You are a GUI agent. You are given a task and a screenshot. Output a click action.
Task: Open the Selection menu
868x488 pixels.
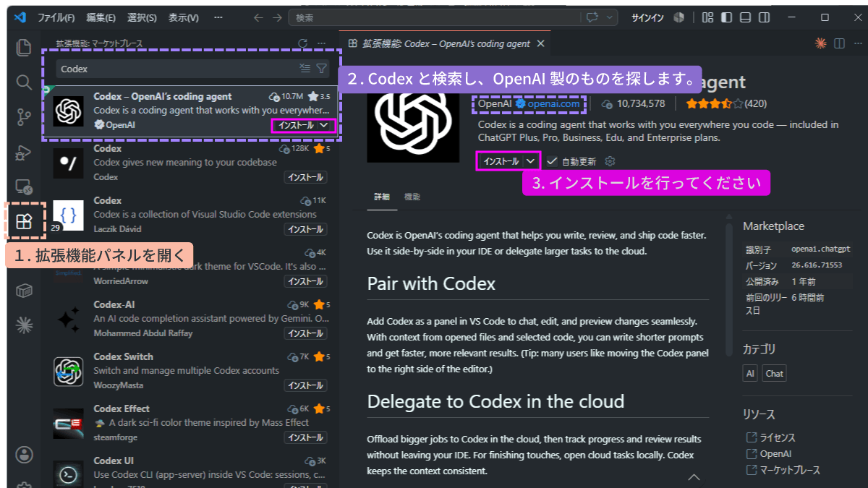[142, 17]
